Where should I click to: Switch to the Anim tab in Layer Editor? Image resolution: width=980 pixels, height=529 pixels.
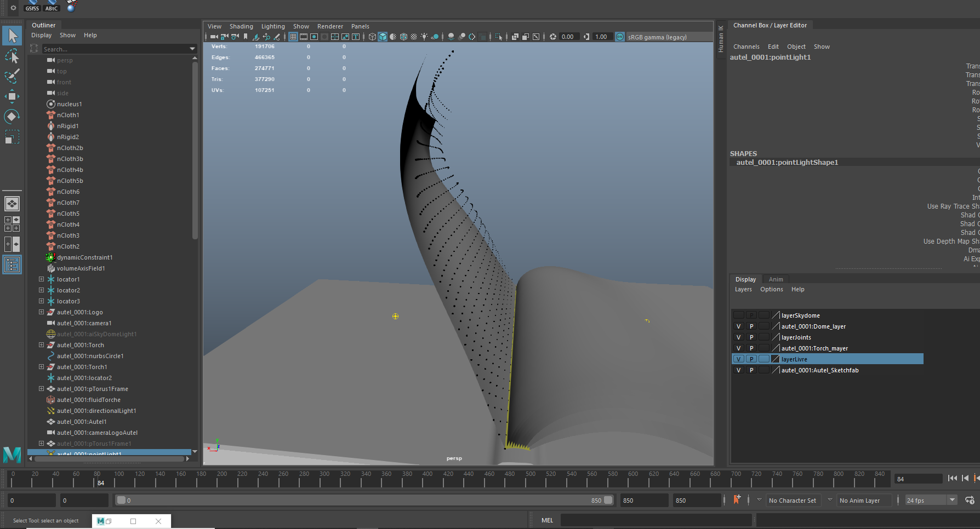(x=776, y=279)
